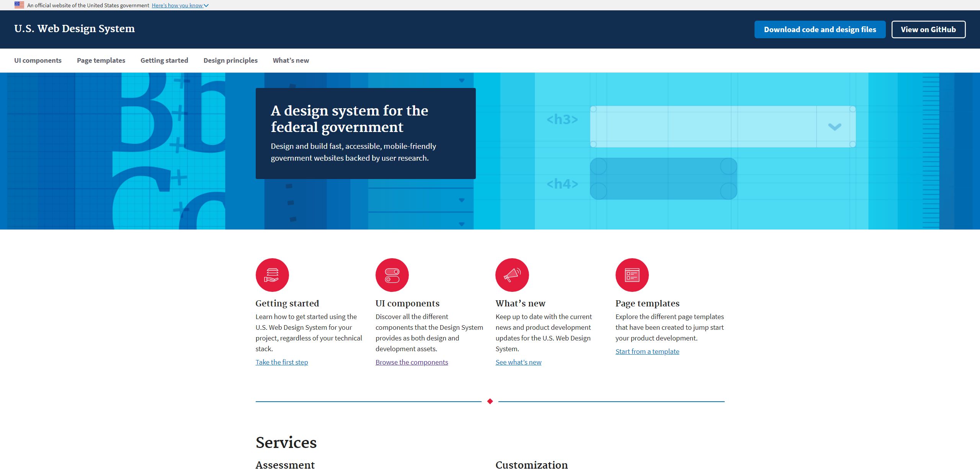Open View on GitHub button
This screenshot has height=469, width=980.
point(928,29)
